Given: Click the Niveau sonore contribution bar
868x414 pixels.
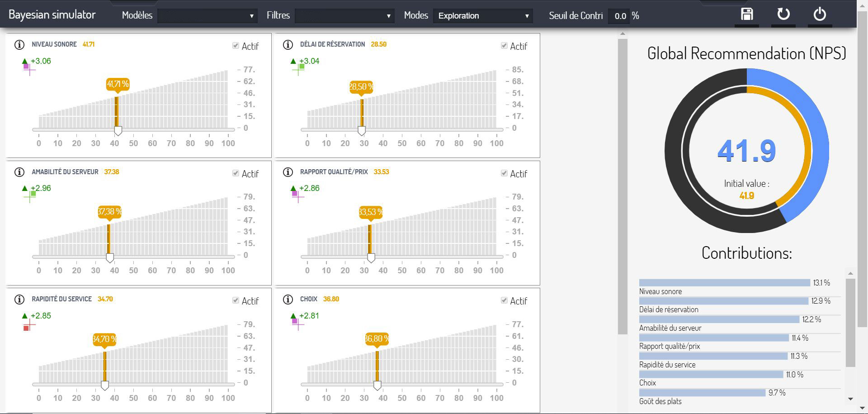Looking at the screenshot, I should [724, 283].
